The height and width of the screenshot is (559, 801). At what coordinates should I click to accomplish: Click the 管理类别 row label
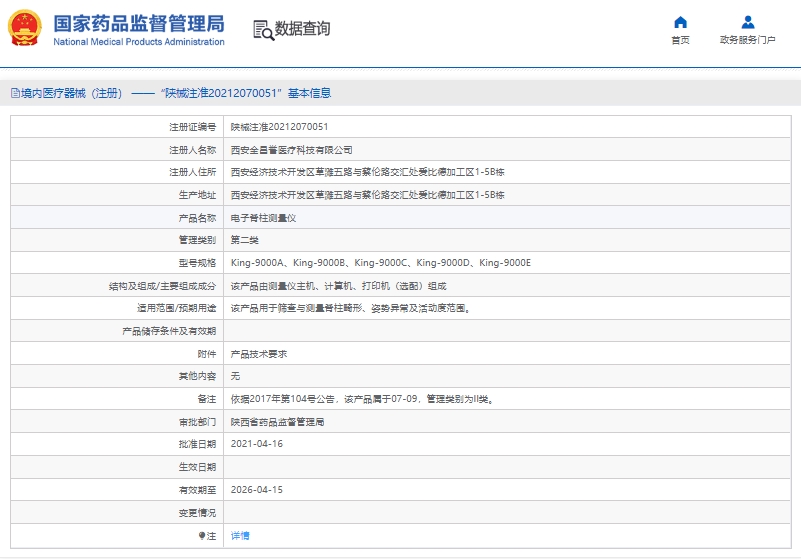pyautogui.click(x=197, y=240)
